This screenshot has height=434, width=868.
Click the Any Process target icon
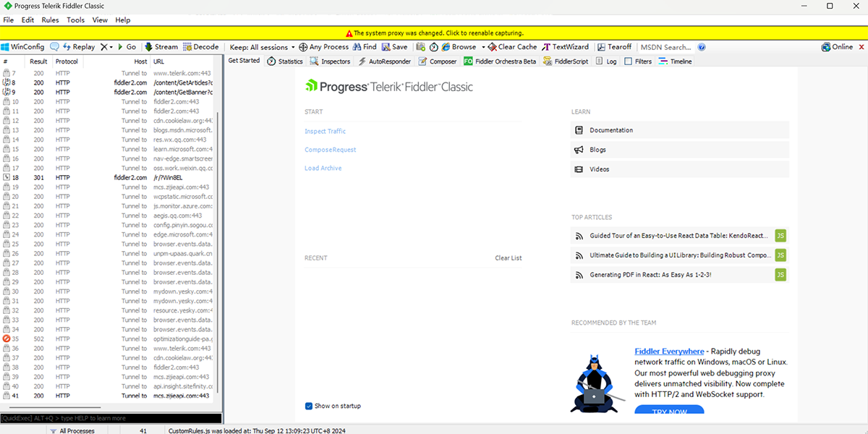click(x=304, y=47)
